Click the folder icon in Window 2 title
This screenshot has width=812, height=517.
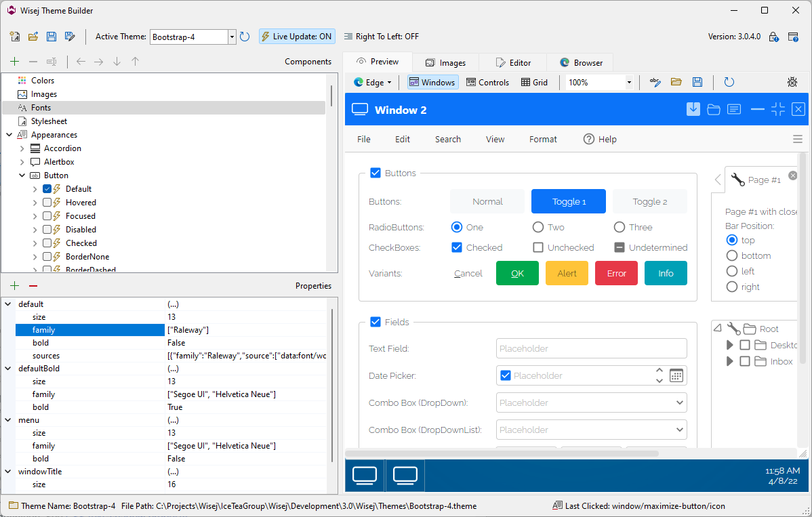tap(714, 109)
